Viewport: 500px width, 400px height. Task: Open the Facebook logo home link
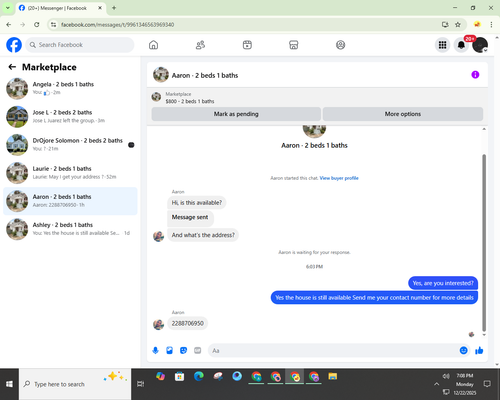tap(14, 45)
